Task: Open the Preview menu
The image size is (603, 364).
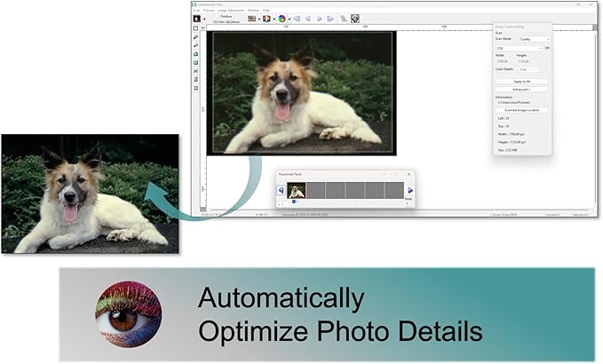Action: (210, 10)
